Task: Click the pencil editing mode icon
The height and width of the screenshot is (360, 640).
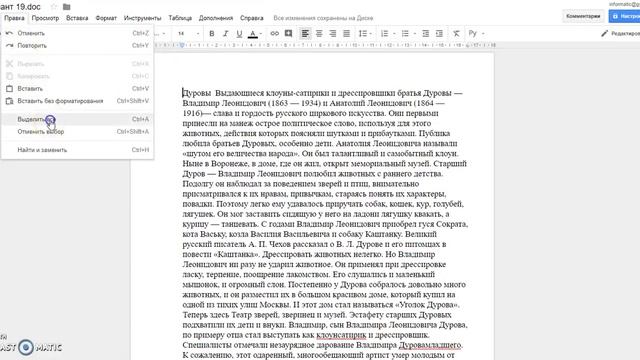Action: pos(604,33)
